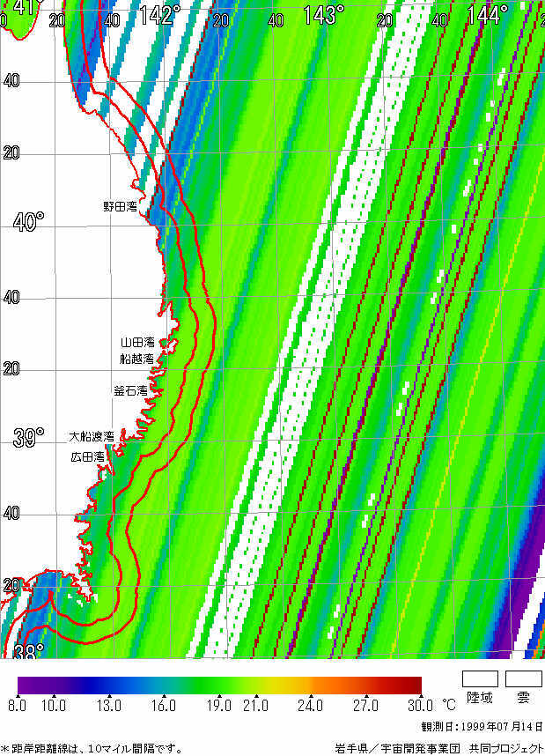The width and height of the screenshot is (545, 756).
Task: Click the 41° latitude label
Action: (x=28, y=7)
